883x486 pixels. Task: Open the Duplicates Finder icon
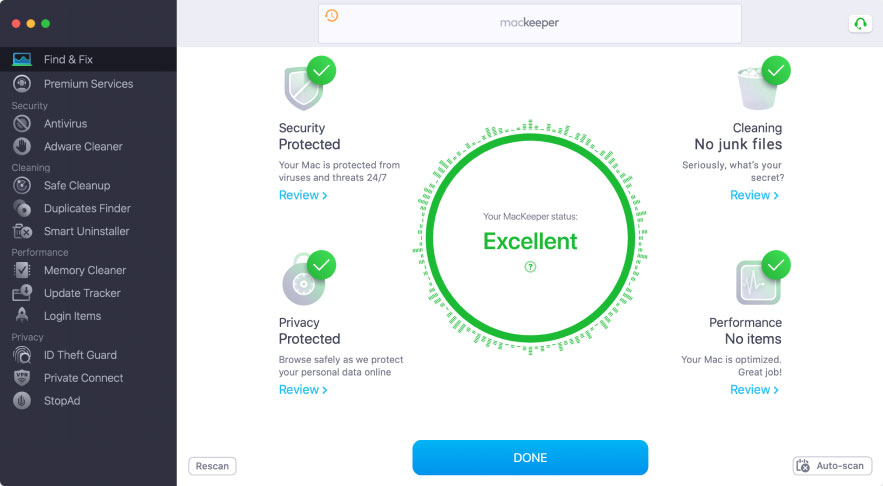point(22,208)
